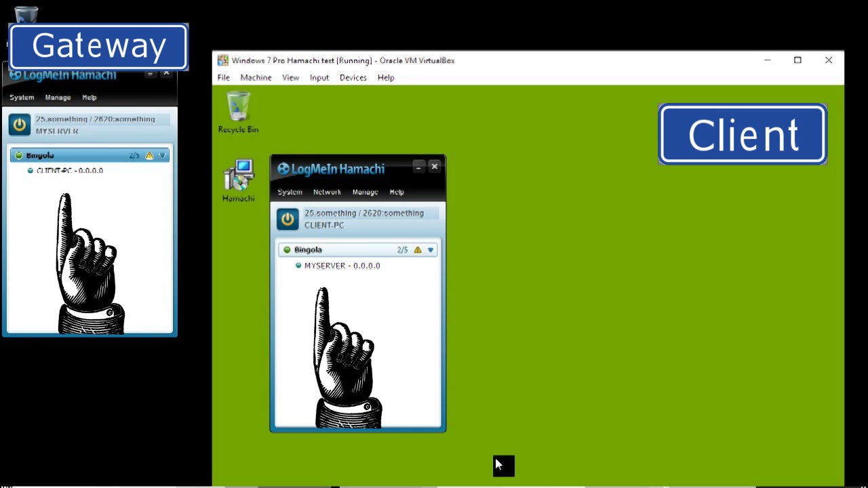
Task: Click the MYSERVER peer status dot
Action: point(298,266)
